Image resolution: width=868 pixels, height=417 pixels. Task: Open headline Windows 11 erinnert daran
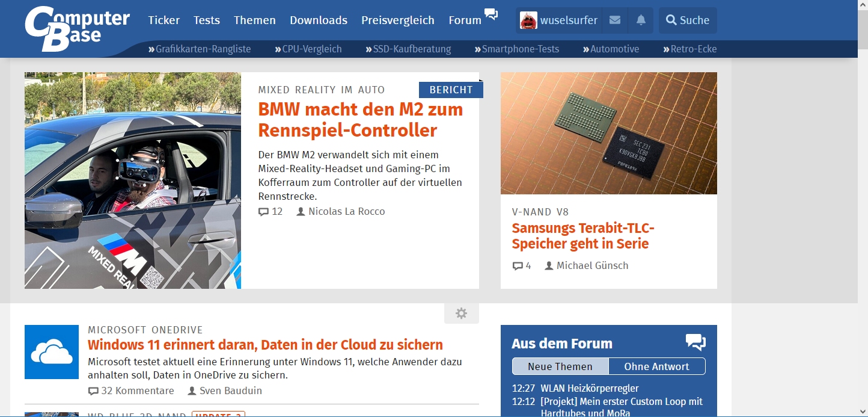pos(265,345)
